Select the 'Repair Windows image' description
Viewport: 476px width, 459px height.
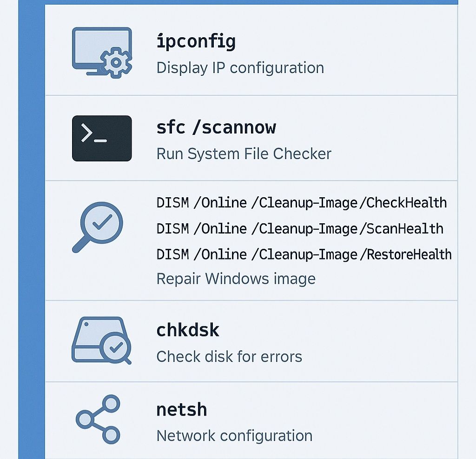click(x=236, y=279)
